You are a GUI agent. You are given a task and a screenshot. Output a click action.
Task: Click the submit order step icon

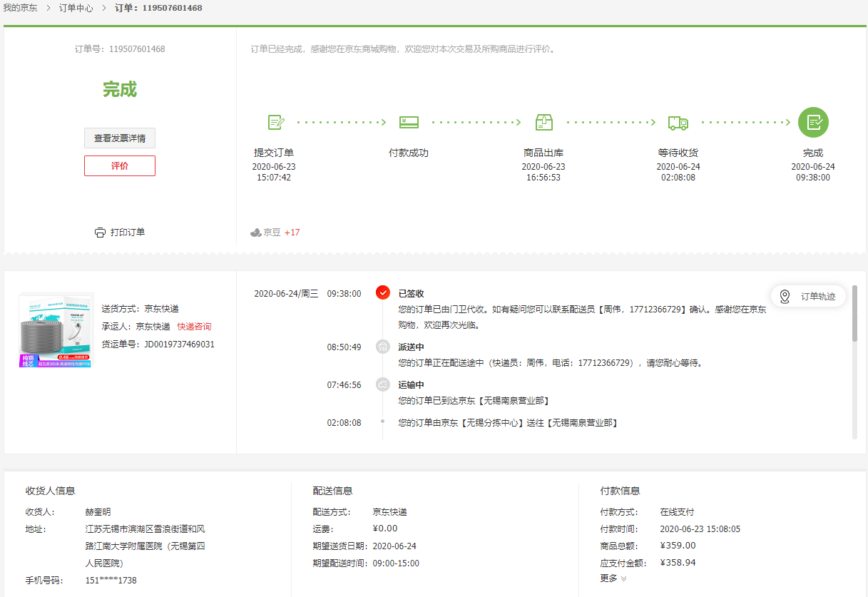[x=275, y=122]
